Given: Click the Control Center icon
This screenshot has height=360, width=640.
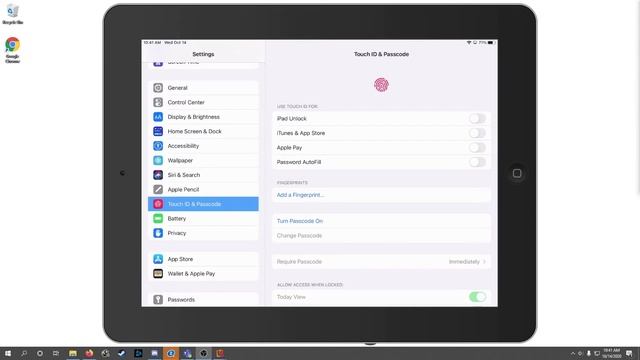Looking at the screenshot, I should coord(158,102).
